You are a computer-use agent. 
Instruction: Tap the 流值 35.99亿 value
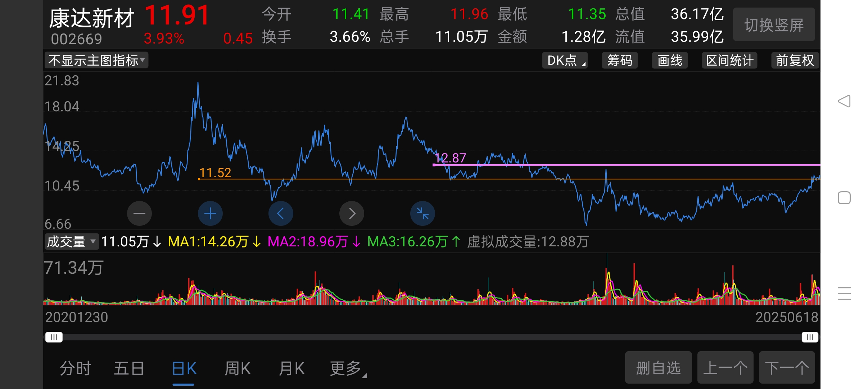(697, 37)
